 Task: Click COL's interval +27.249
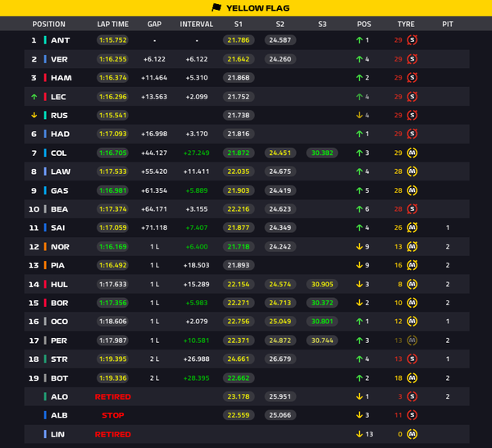pos(197,153)
